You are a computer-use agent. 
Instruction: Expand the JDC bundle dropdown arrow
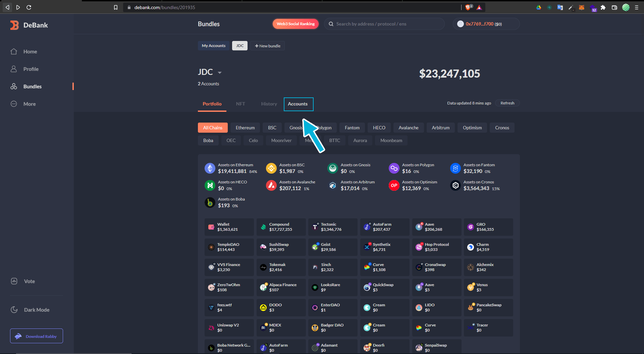tap(220, 73)
